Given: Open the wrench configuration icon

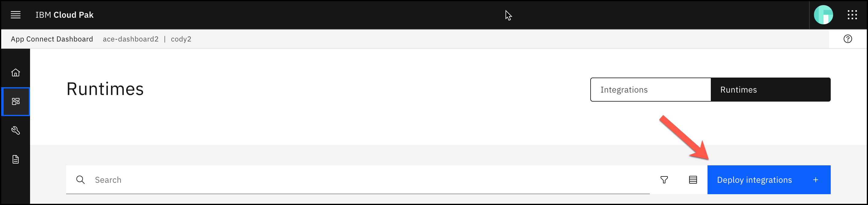Looking at the screenshot, I should [16, 130].
